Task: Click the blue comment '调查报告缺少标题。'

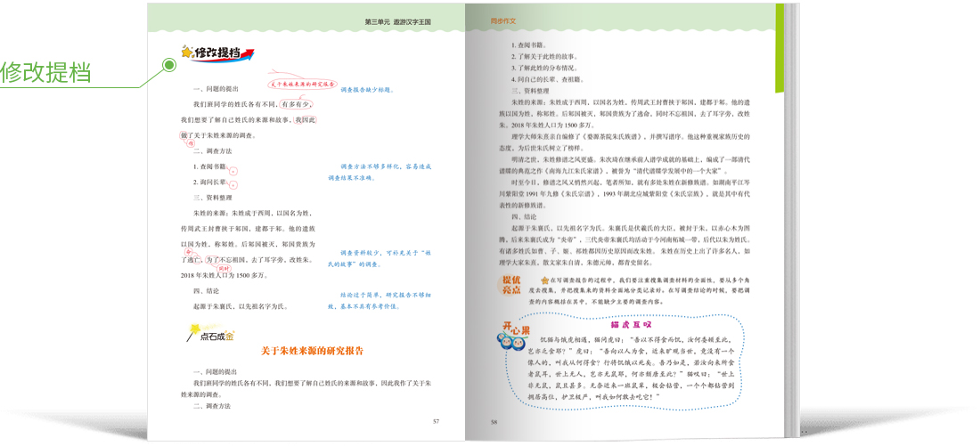Action: (367, 90)
